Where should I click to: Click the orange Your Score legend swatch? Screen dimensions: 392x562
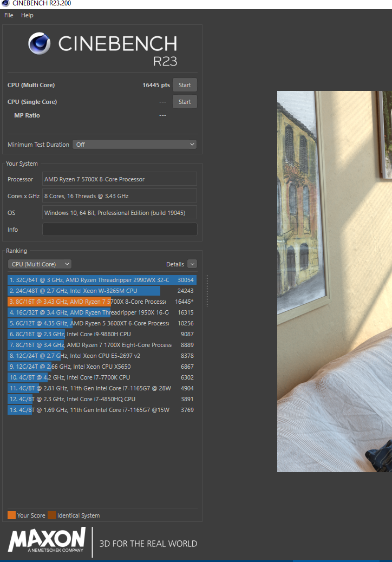[x=11, y=515]
